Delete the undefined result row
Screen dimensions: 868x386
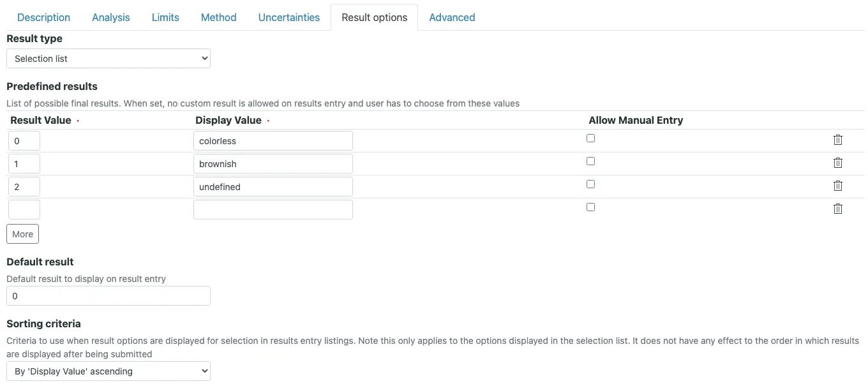coord(838,186)
